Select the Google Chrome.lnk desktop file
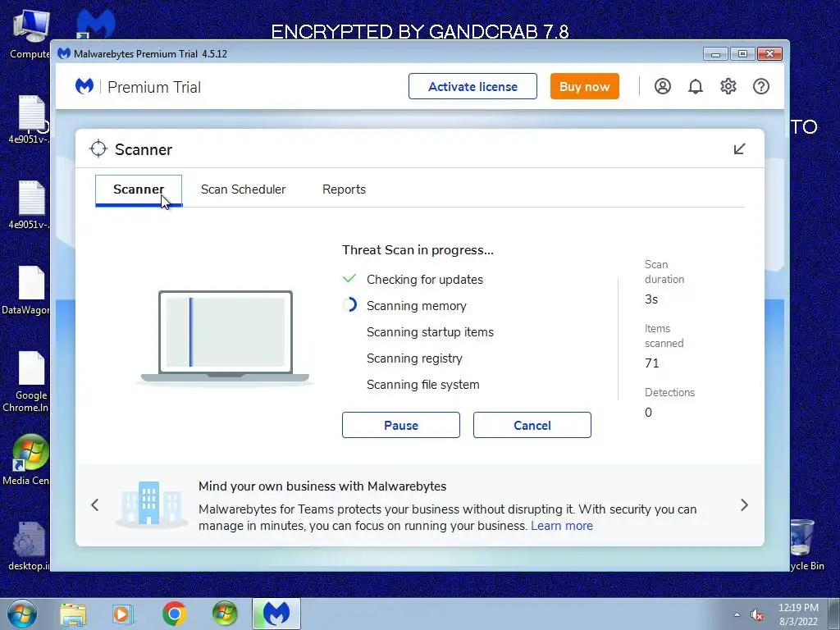Screen dimensions: 840x630 coord(25,381)
